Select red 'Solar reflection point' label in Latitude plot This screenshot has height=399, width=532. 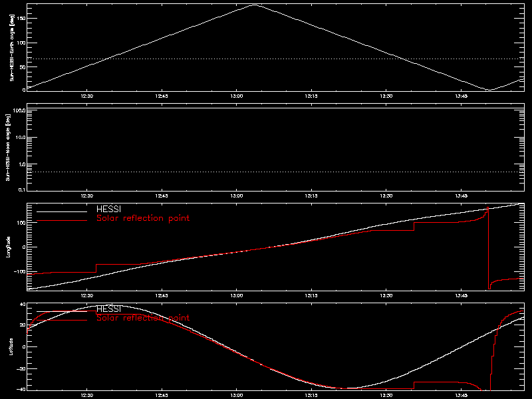(143, 318)
